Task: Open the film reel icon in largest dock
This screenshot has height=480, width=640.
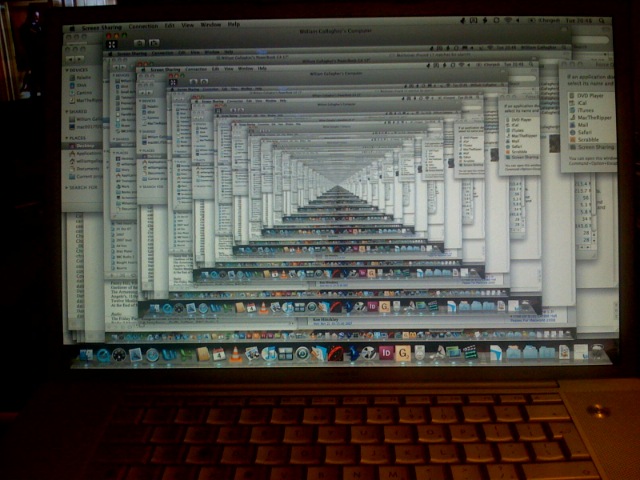Action: [369, 353]
